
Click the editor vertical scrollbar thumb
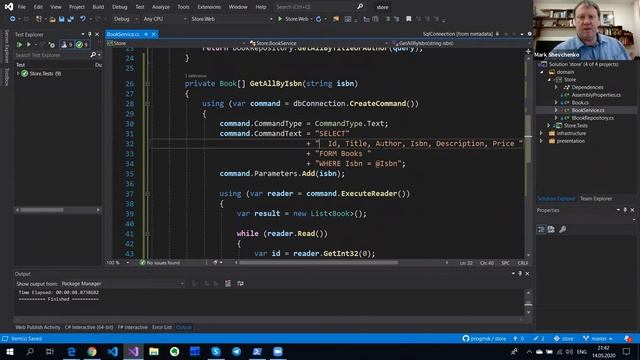tap(528, 139)
